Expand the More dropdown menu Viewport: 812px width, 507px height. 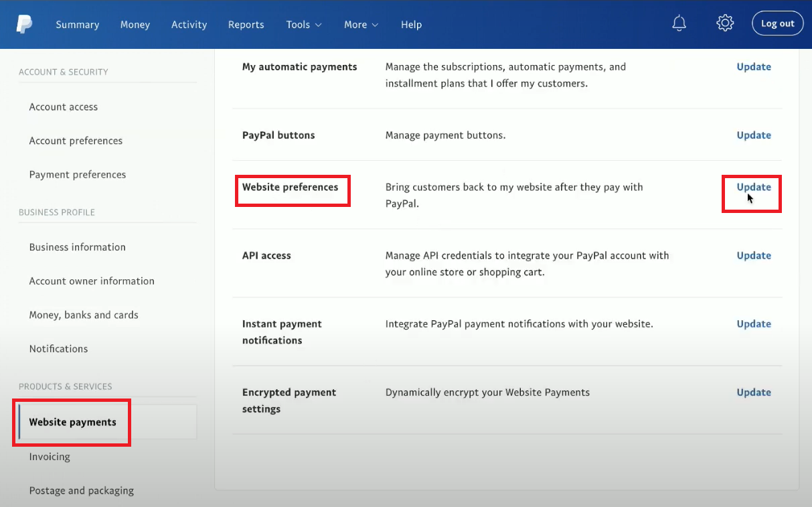(361, 25)
